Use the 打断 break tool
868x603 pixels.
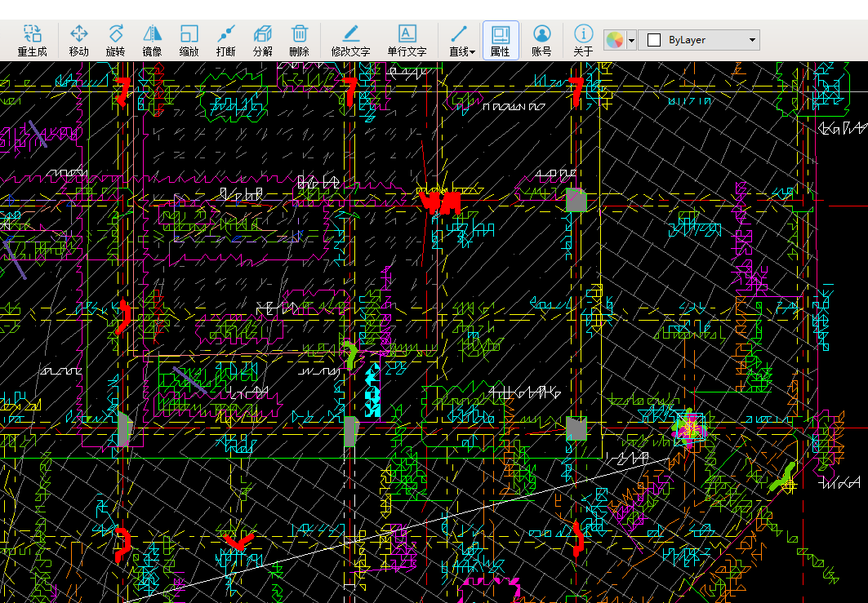click(226, 33)
